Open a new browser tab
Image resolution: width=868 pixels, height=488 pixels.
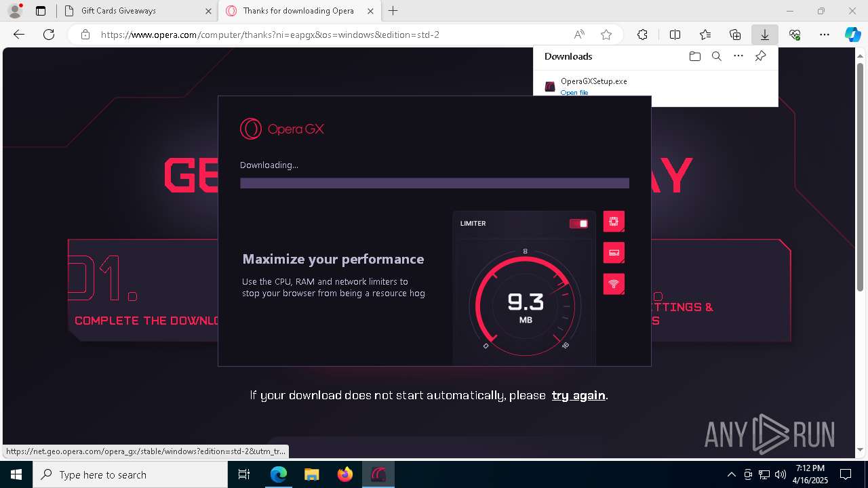(393, 11)
